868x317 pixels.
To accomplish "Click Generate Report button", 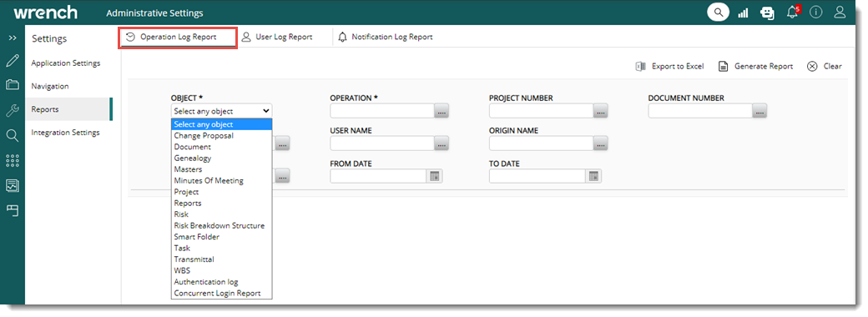I will coord(755,67).
